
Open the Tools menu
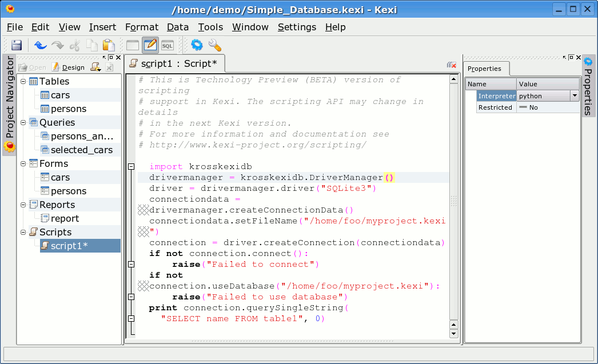click(210, 27)
